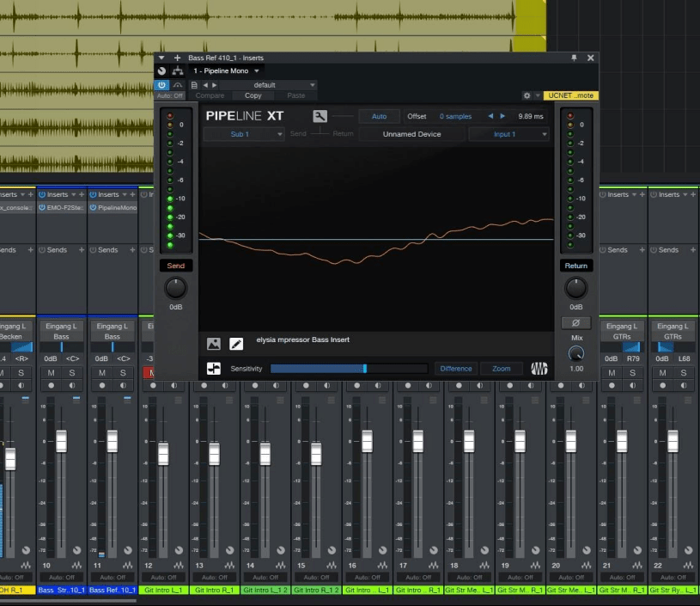Open Inserts dropdown arrow on PipelineMono channel

click(124, 194)
